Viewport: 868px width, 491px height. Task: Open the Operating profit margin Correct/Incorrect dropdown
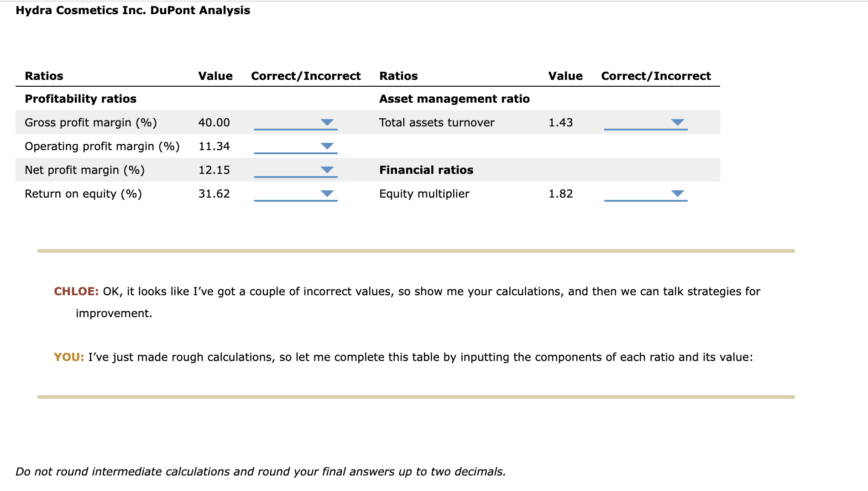click(x=326, y=146)
